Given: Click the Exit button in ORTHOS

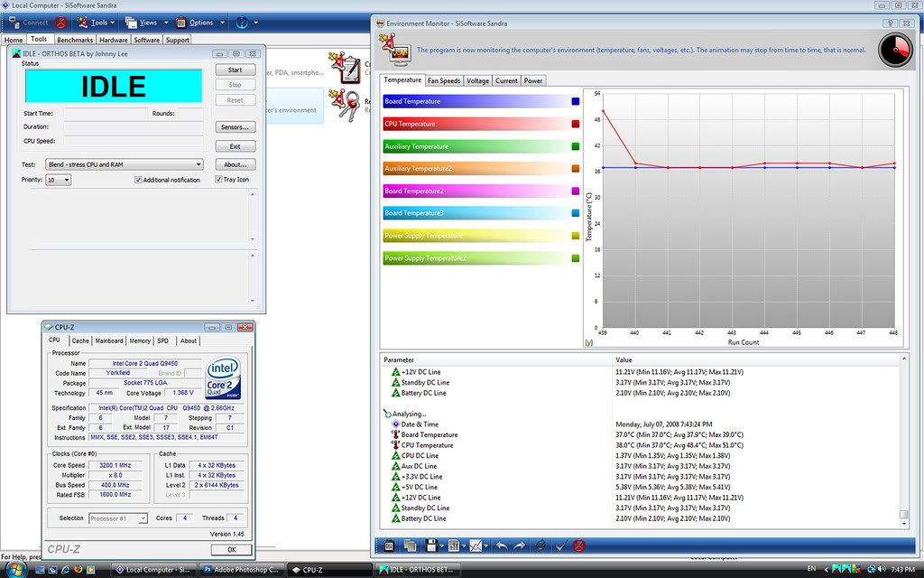Looking at the screenshot, I should pos(236,146).
